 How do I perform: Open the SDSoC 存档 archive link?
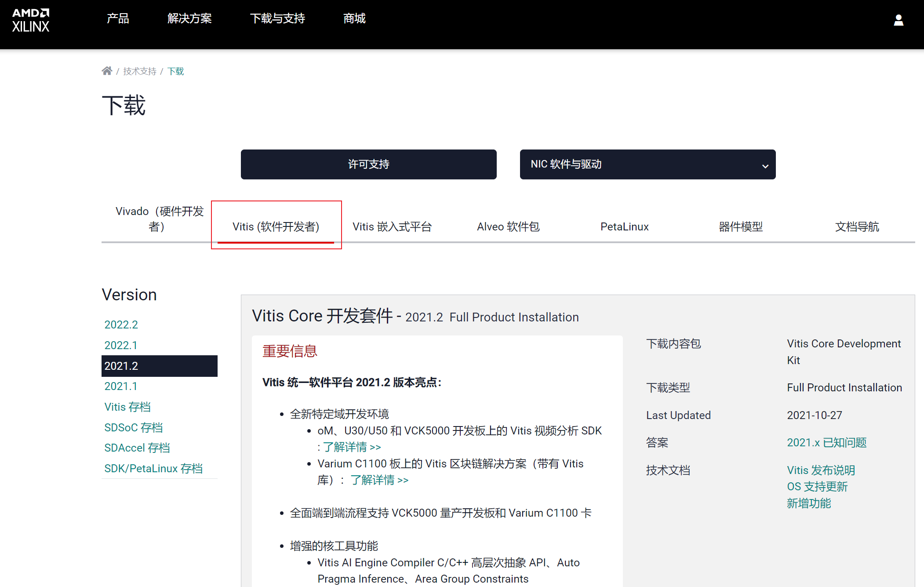(x=134, y=427)
